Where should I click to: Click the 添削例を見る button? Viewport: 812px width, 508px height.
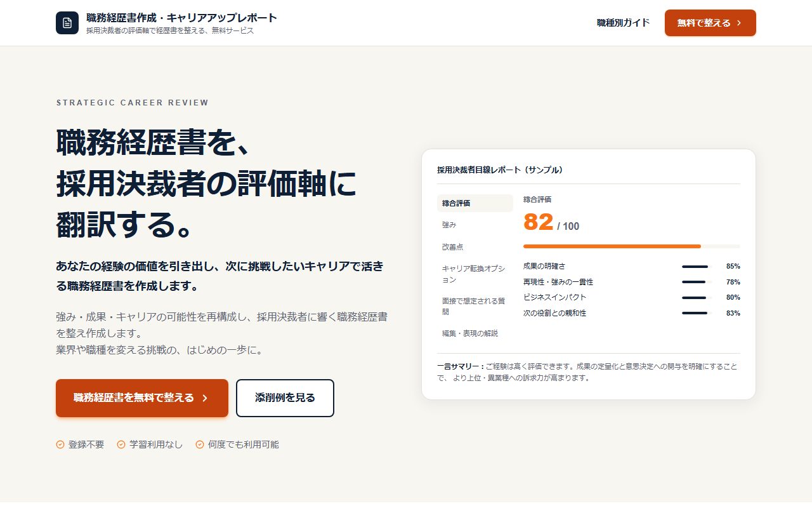click(285, 398)
